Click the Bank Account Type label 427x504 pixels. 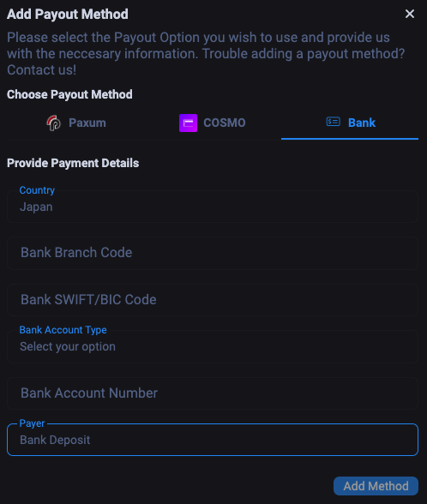tap(63, 330)
